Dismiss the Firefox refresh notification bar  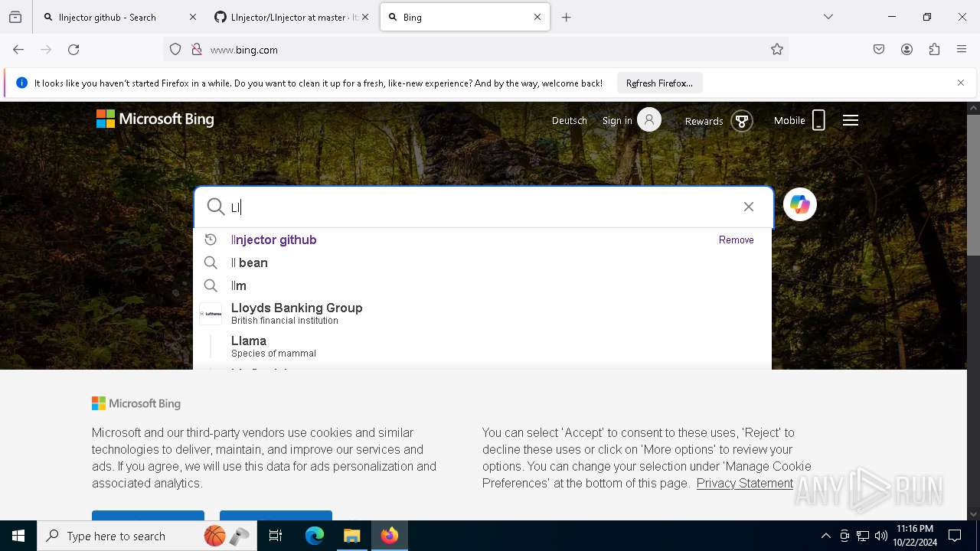tap(961, 83)
